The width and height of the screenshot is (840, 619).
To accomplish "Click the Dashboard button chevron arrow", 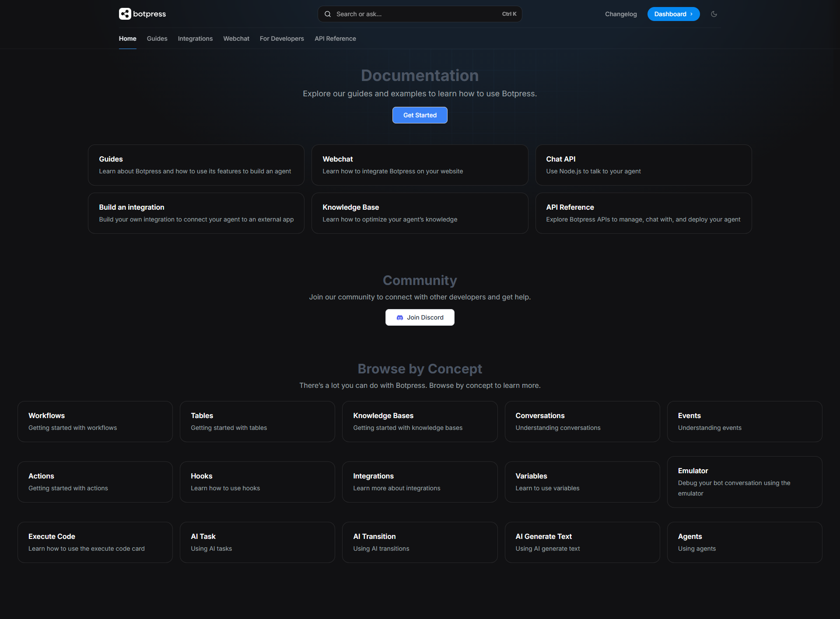I will (x=692, y=14).
